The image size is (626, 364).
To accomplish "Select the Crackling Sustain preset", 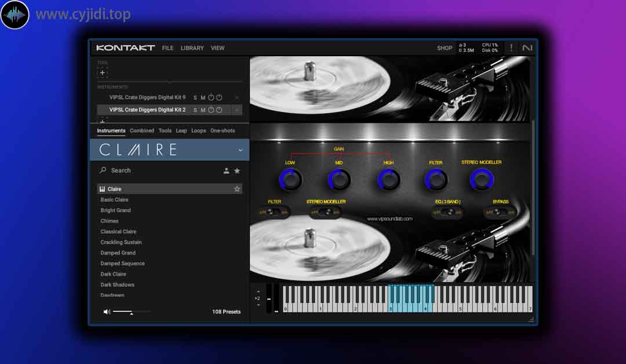I will click(x=121, y=242).
